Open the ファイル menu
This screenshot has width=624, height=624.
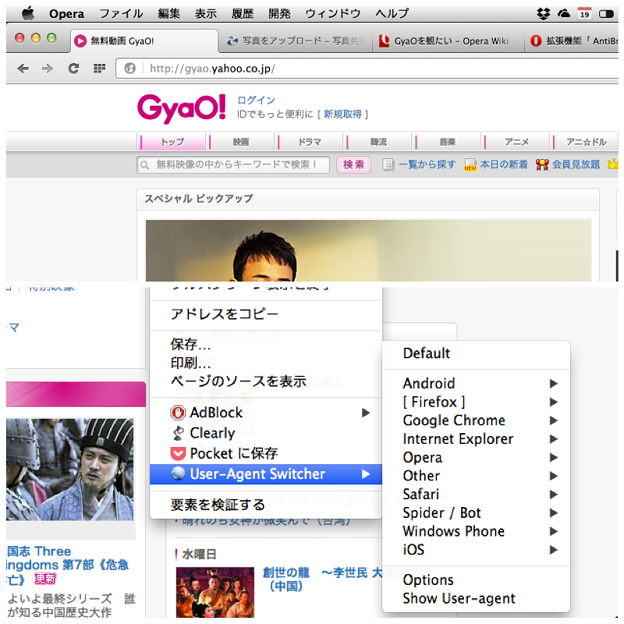pos(121,14)
